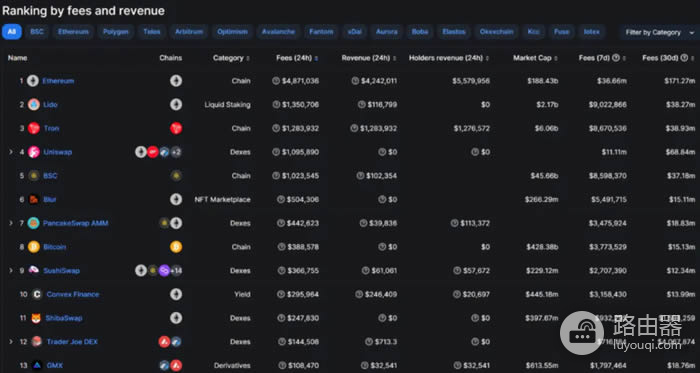Click the GMX logo icon

click(x=37, y=365)
